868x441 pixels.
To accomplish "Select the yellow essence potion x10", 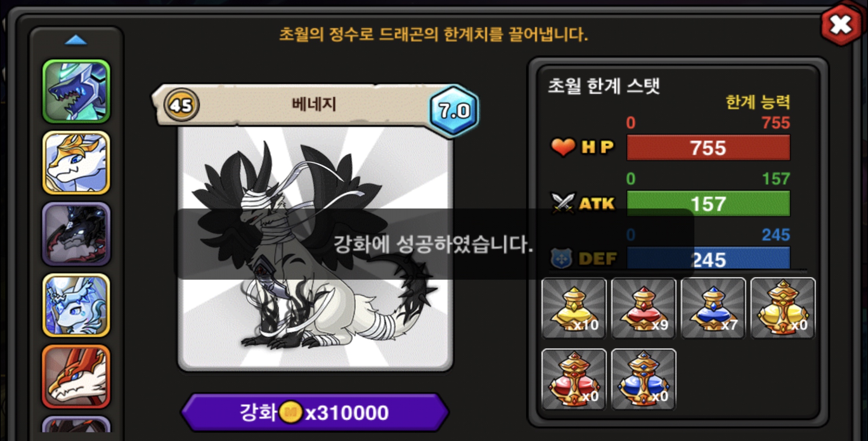I will click(x=574, y=309).
